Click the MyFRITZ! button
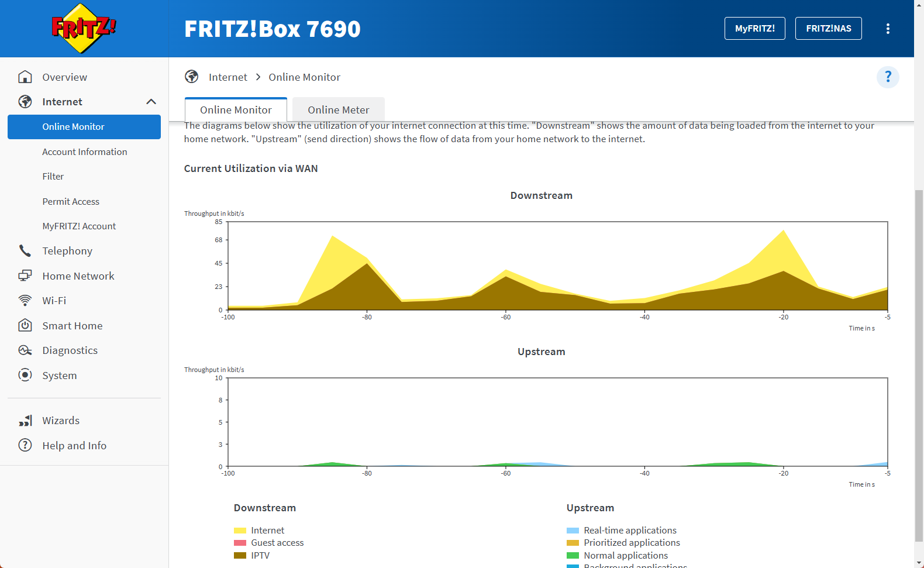Image resolution: width=924 pixels, height=568 pixels. (754, 29)
